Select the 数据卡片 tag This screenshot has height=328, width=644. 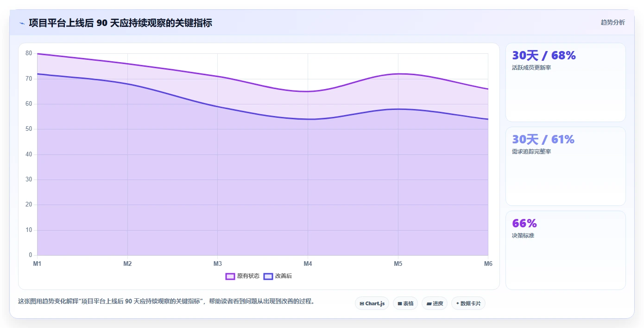(468, 303)
